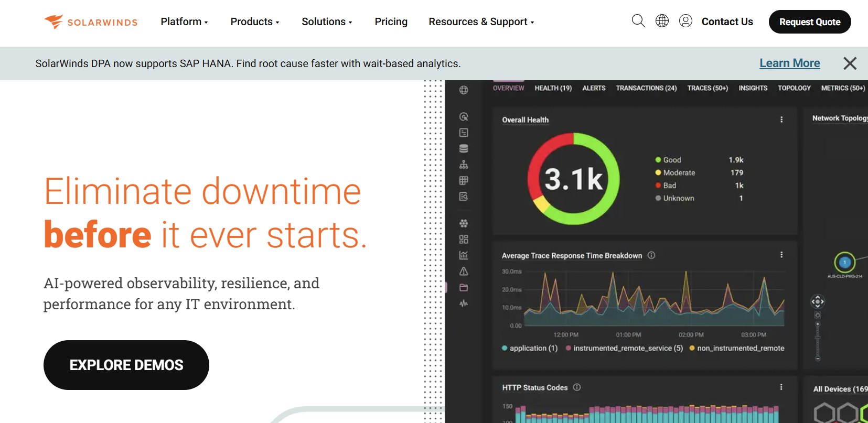Open the ALERTS tab
Image resolution: width=868 pixels, height=423 pixels.
pyautogui.click(x=594, y=88)
